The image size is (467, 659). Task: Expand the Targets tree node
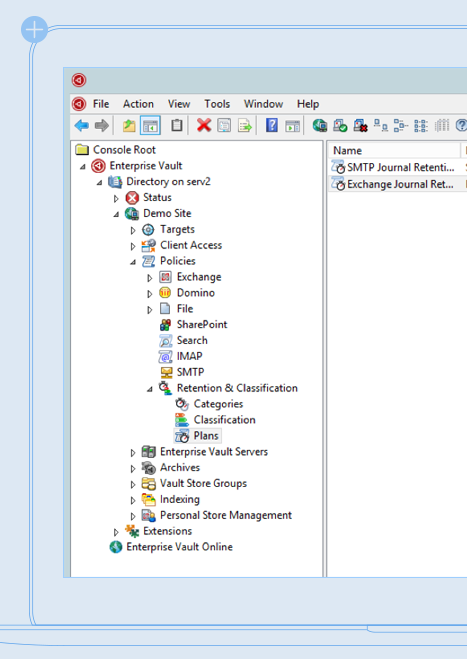click(133, 230)
